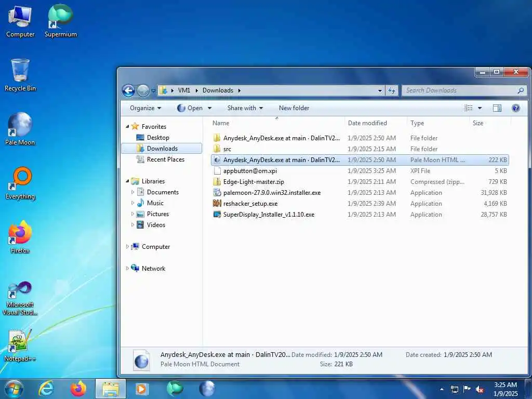Select SuperDisplay_Installer_v1.1.10.exe
The height and width of the screenshot is (399, 532).
click(x=360, y=215)
